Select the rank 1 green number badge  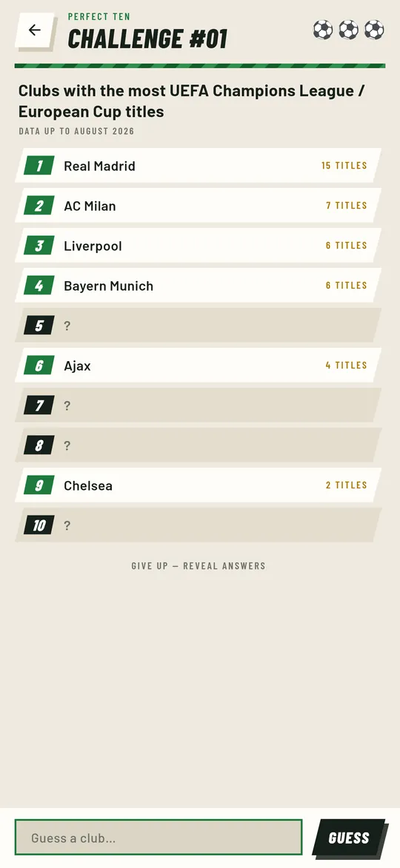[39, 166]
